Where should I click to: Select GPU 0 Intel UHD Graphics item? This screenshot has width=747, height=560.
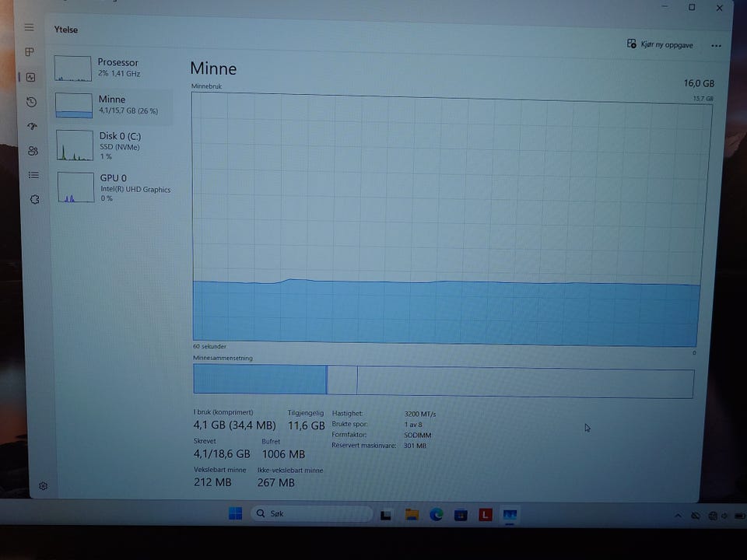coord(115,187)
